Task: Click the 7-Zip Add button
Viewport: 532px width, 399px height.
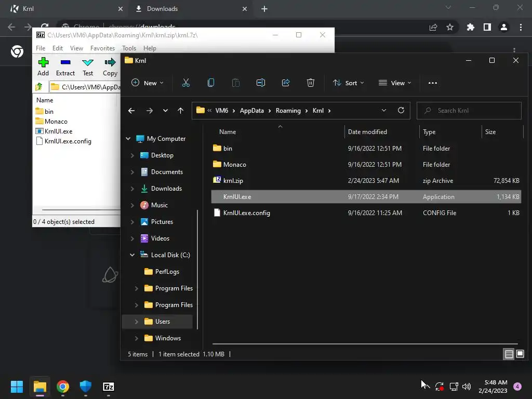Action: (43, 66)
